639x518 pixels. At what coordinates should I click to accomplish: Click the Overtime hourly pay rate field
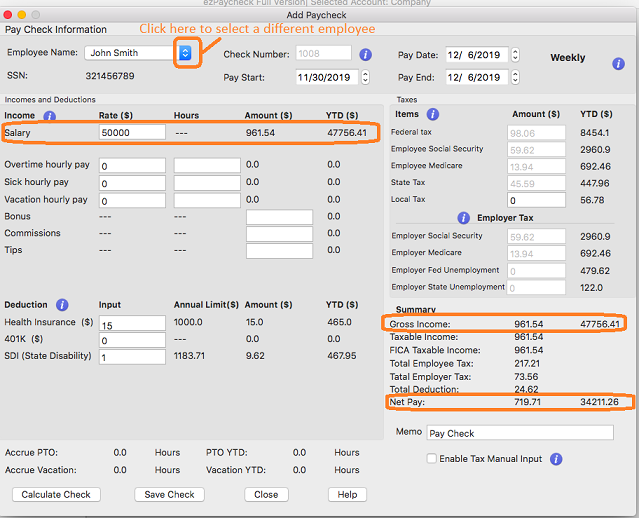tap(131, 166)
